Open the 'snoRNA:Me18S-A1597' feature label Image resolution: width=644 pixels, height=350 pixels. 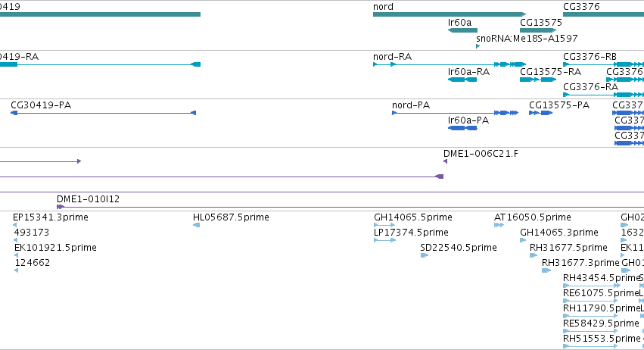click(x=527, y=38)
